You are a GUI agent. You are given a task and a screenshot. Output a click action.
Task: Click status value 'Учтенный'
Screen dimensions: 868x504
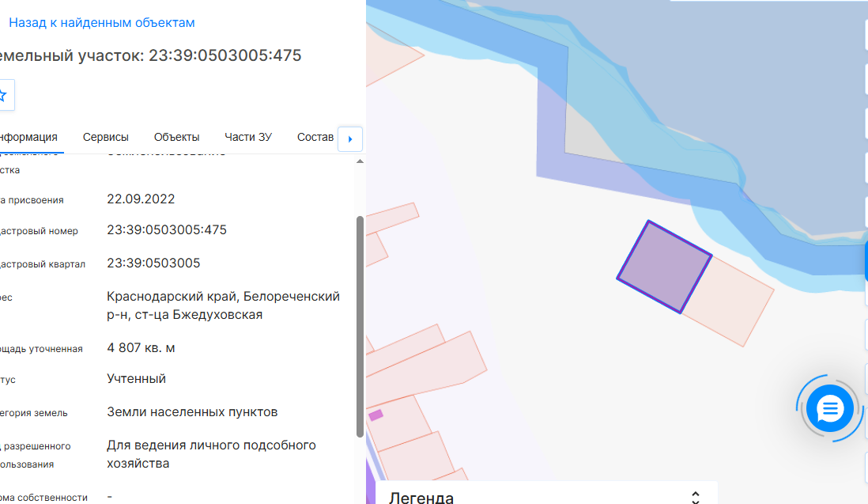136,379
